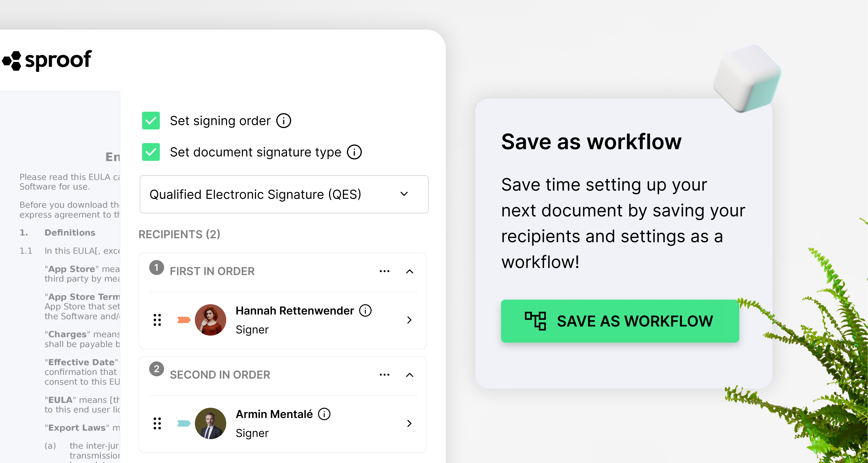This screenshot has width=868, height=463.
Task: Click Hannah Rettenwender's profile picture
Action: coord(211,320)
